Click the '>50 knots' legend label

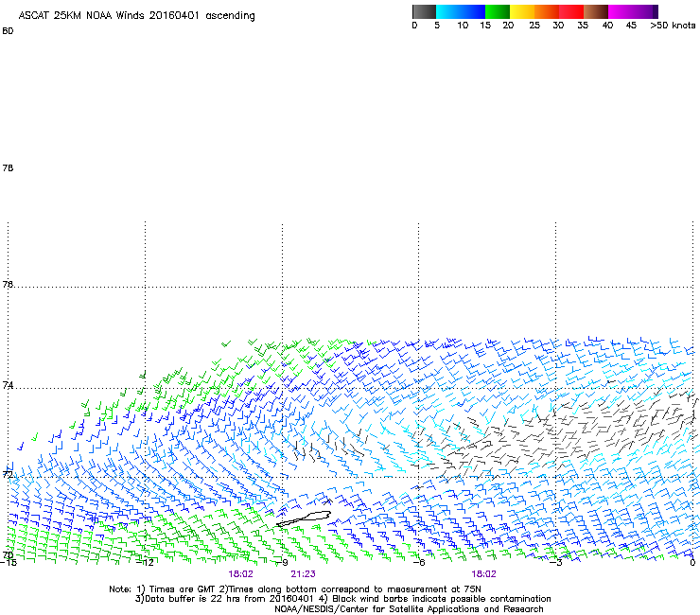coord(673,26)
